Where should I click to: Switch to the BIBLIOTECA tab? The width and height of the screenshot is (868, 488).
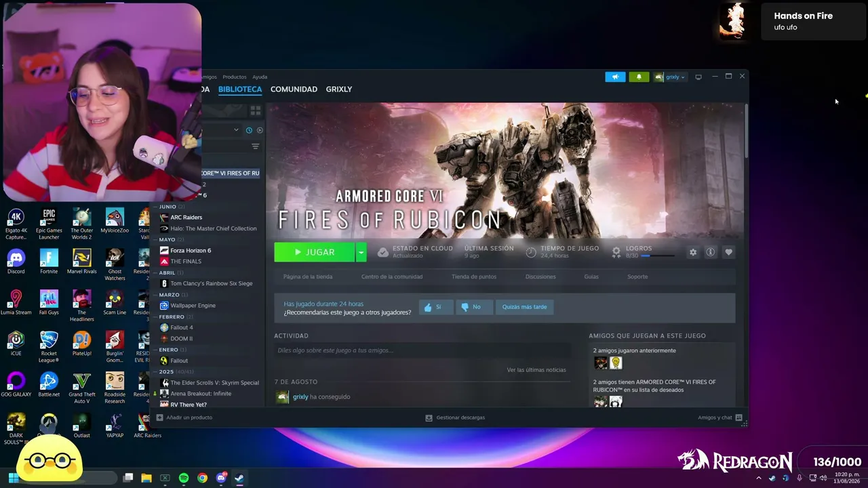pyautogui.click(x=240, y=89)
